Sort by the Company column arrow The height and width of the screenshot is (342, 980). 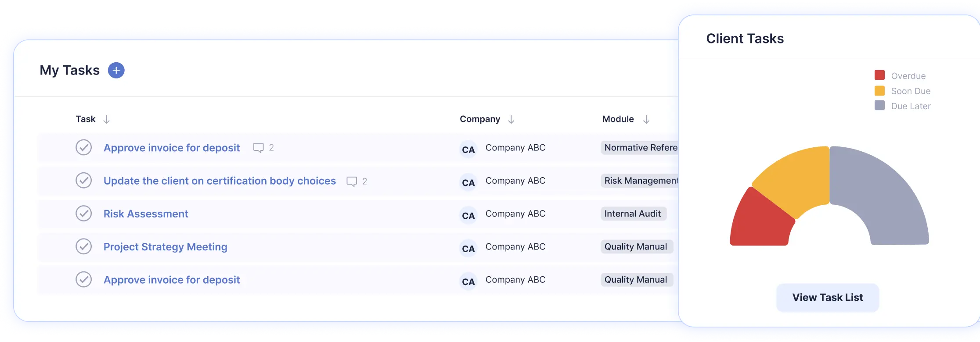click(511, 119)
